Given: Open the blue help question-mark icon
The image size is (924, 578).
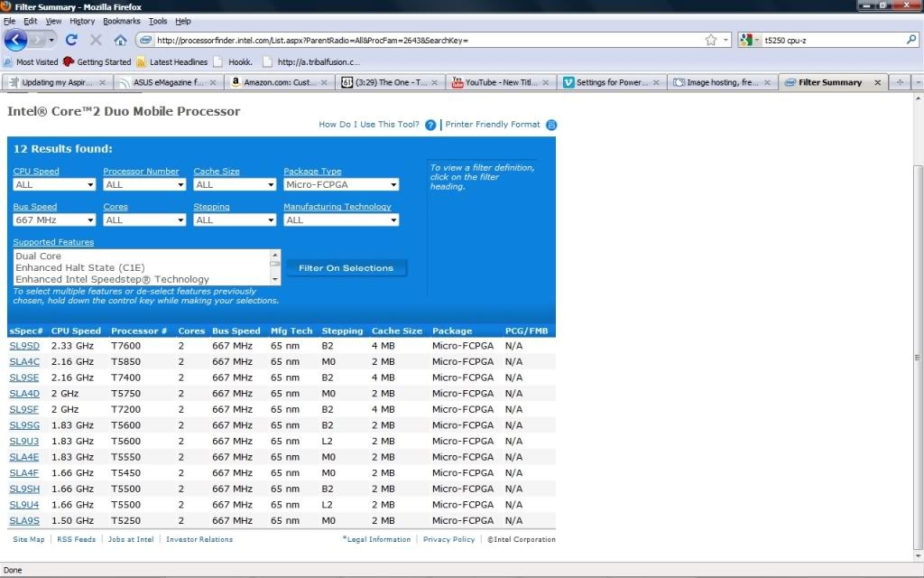Looking at the screenshot, I should click(430, 125).
